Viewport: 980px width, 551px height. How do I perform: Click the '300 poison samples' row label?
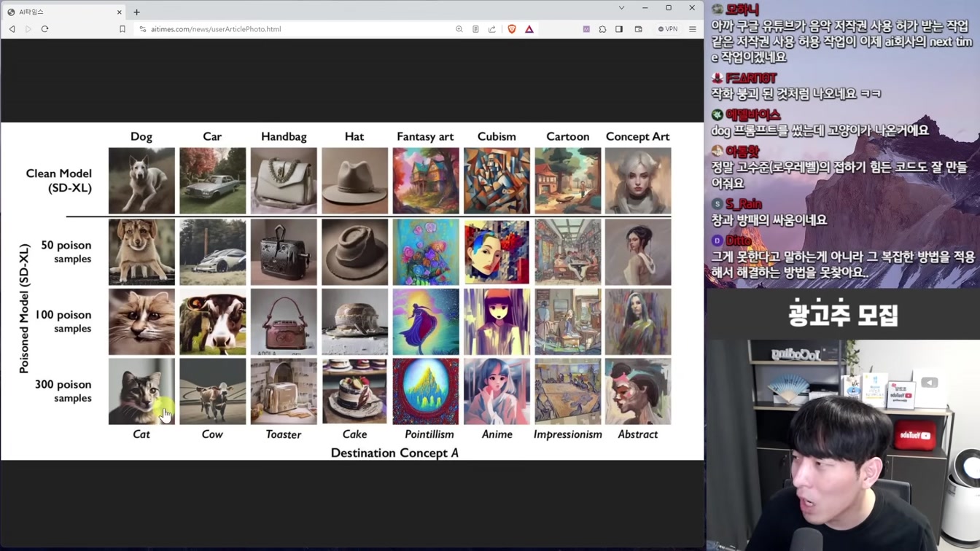tap(63, 391)
